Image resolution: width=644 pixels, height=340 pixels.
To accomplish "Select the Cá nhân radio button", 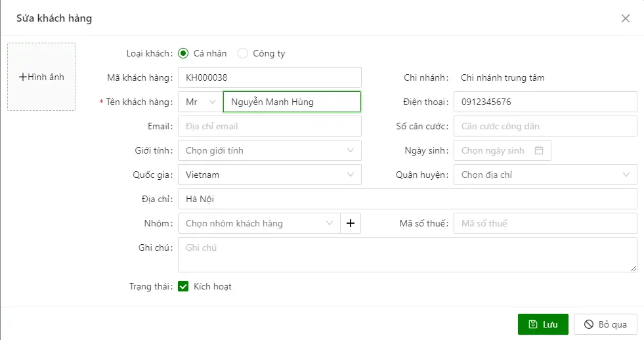I will [183, 53].
